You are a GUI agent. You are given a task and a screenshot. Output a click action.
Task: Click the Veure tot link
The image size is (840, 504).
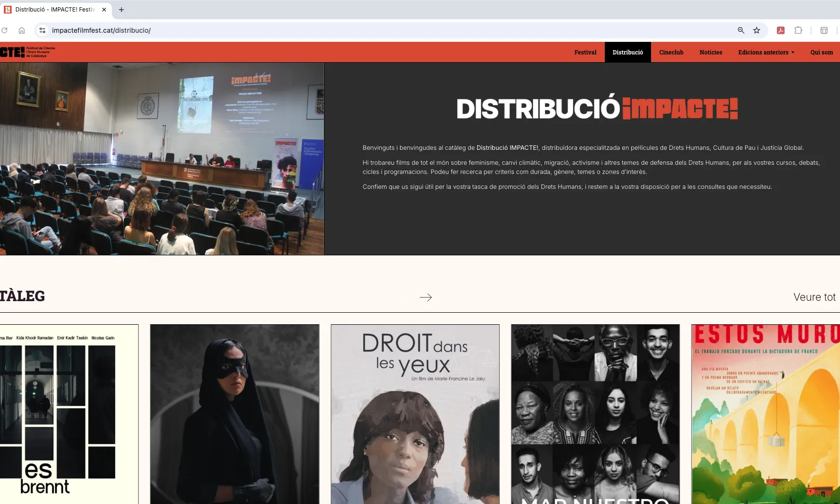click(x=814, y=297)
